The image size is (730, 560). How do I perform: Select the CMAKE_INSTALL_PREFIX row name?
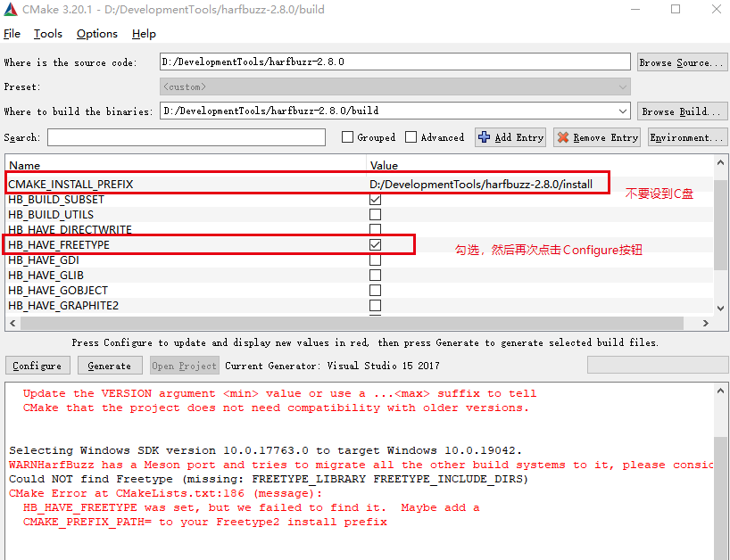coord(71,185)
